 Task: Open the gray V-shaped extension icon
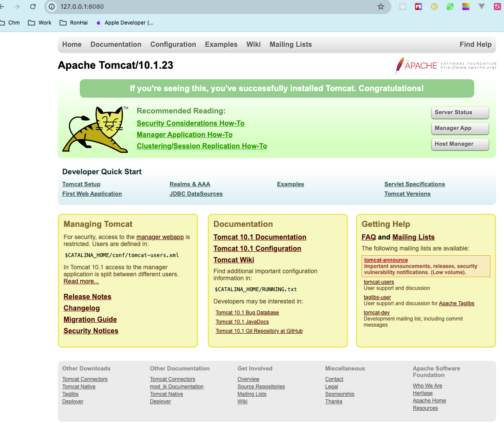482,7
